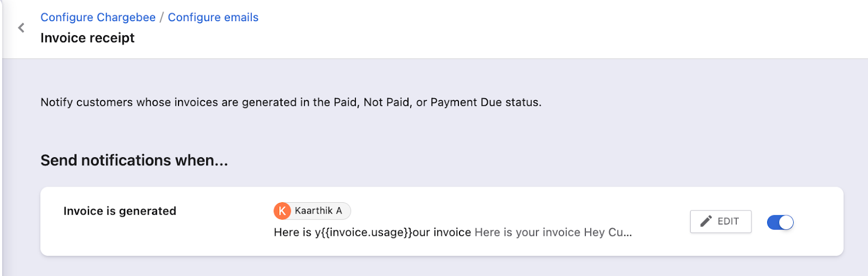Go to the Configure emails breadcrumb

(x=213, y=17)
